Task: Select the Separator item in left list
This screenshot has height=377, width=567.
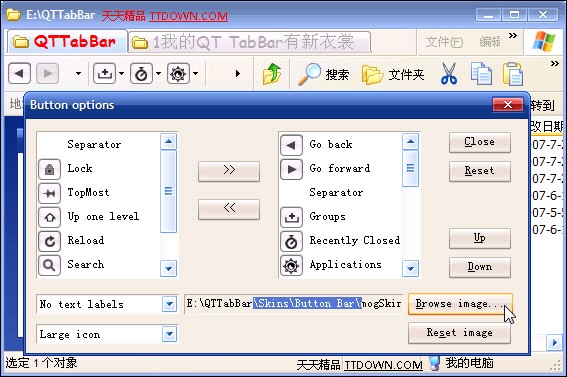Action: click(98, 145)
